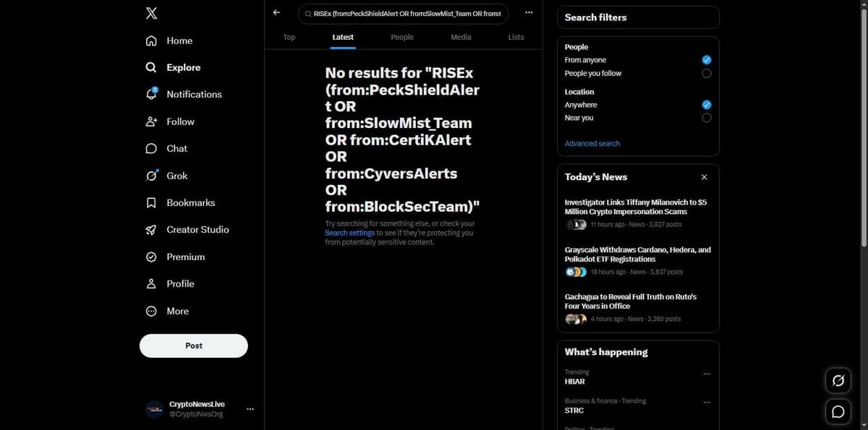Open the Advanced search link
This screenshot has width=868, height=430.
[x=592, y=143]
